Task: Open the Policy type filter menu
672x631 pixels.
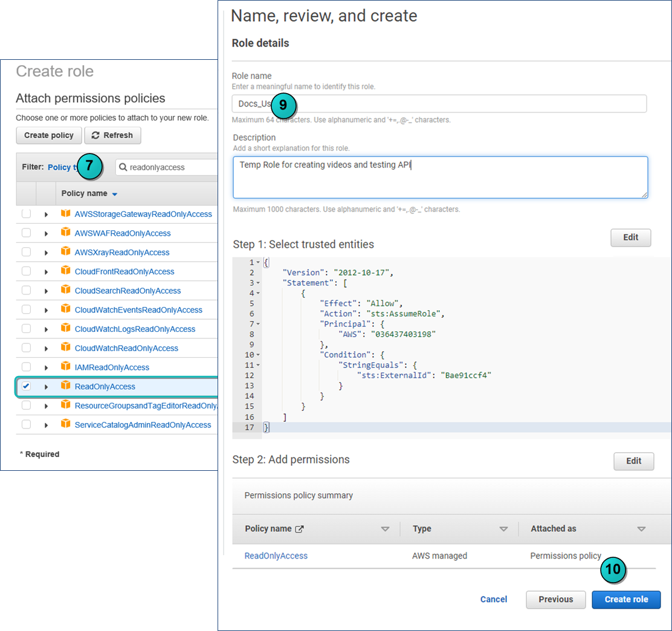Action: click(x=63, y=167)
